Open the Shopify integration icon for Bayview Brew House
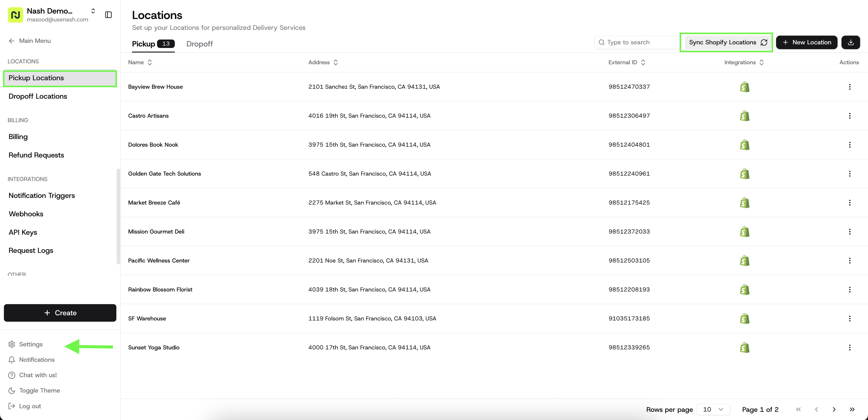The image size is (868, 420). tap(745, 87)
